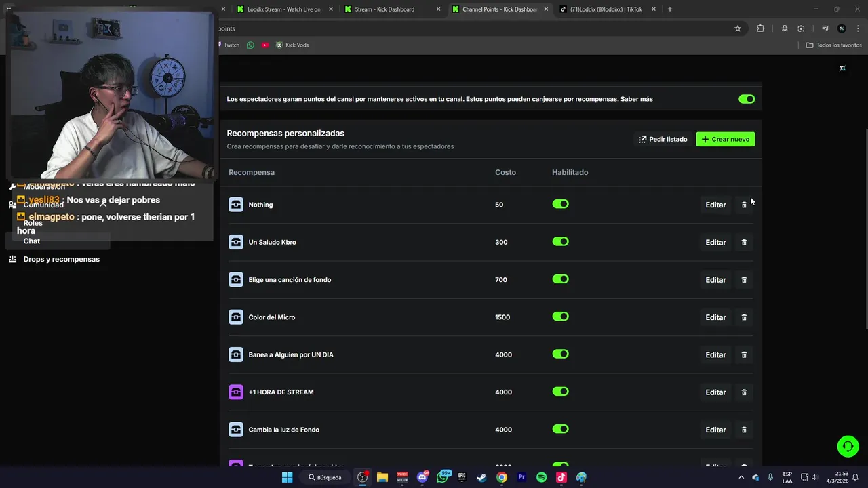Click the taskbar Búsqueda search box
The height and width of the screenshot is (488, 868).
(x=325, y=477)
